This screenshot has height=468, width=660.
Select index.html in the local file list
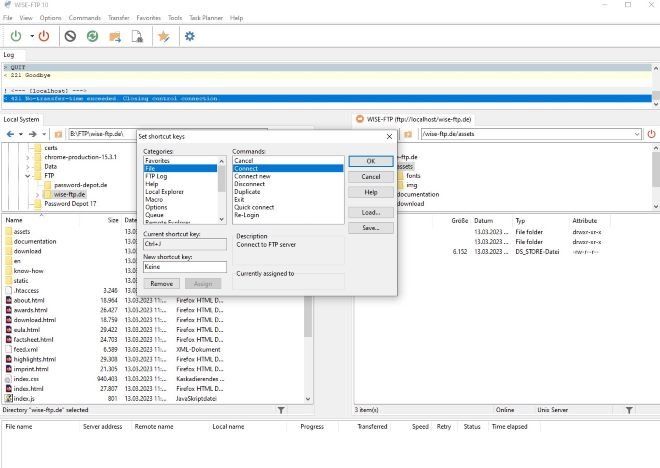(x=29, y=389)
